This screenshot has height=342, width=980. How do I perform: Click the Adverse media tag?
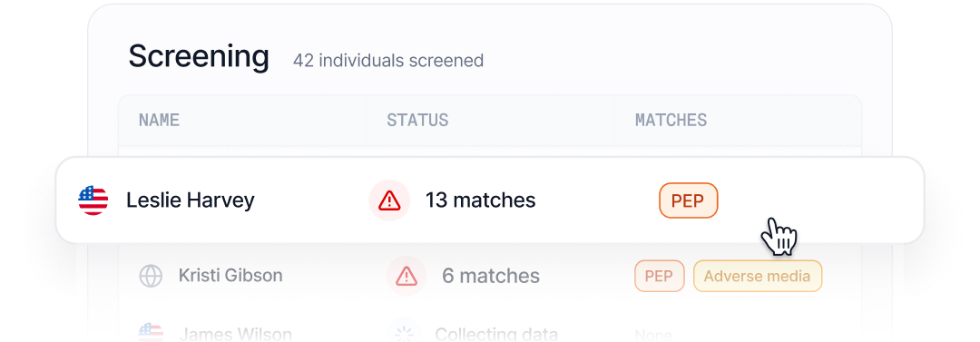pos(757,276)
